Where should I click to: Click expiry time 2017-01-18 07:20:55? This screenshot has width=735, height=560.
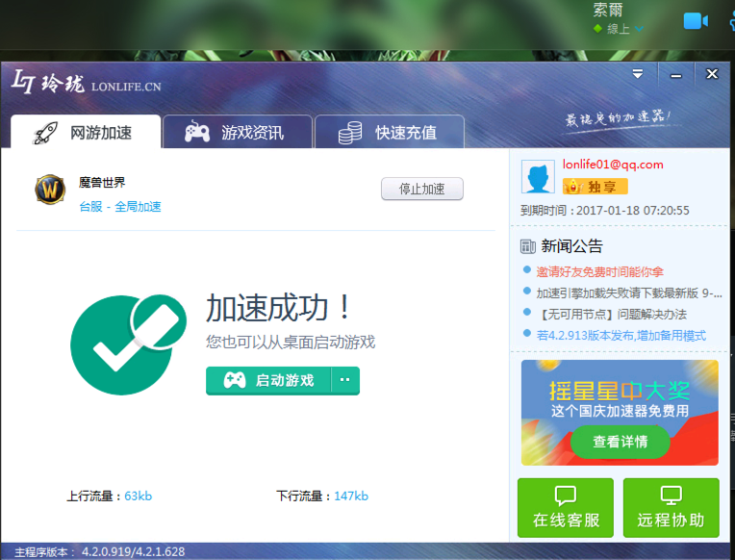click(x=632, y=210)
